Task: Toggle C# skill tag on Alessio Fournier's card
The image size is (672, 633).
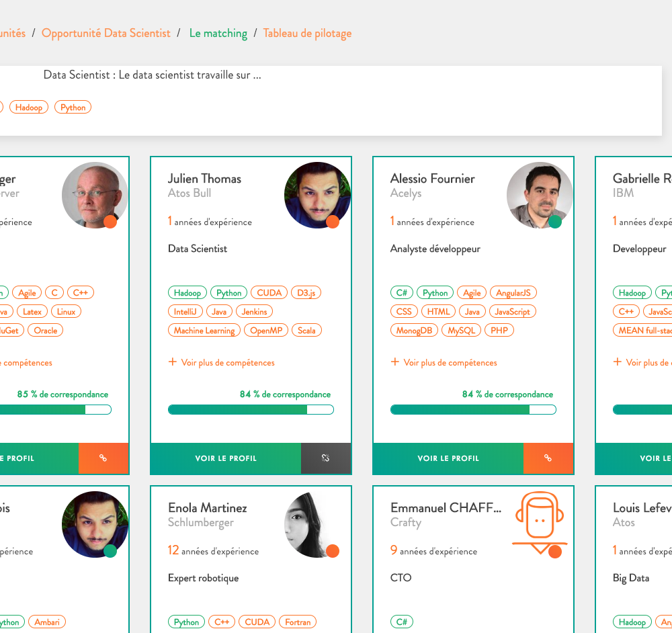Action: point(401,293)
